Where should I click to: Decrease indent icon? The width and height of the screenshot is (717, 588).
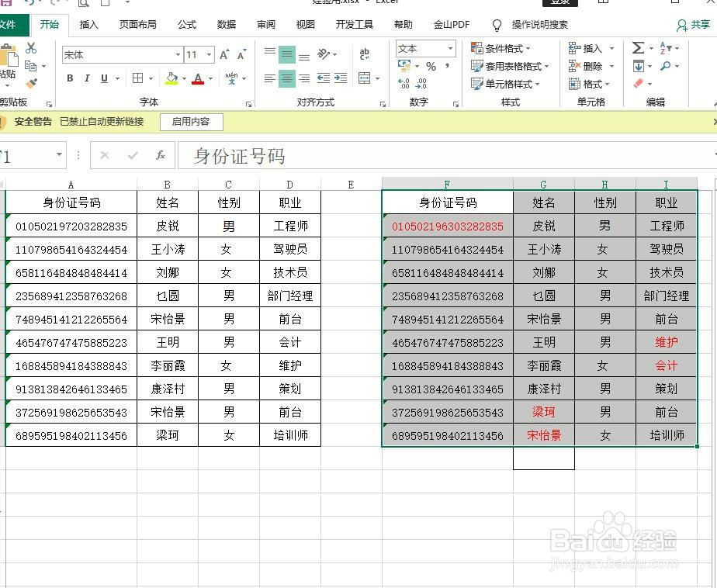pos(324,78)
